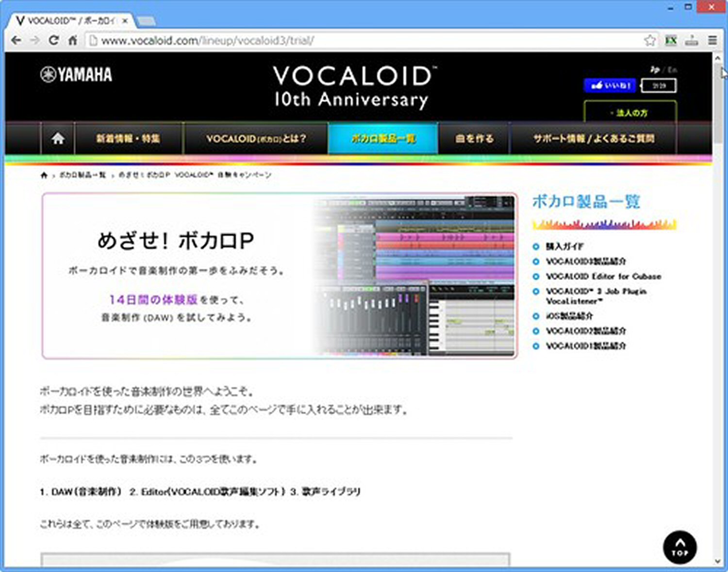728x572 pixels.
Task: Open a new browser tab
Action: (146, 21)
